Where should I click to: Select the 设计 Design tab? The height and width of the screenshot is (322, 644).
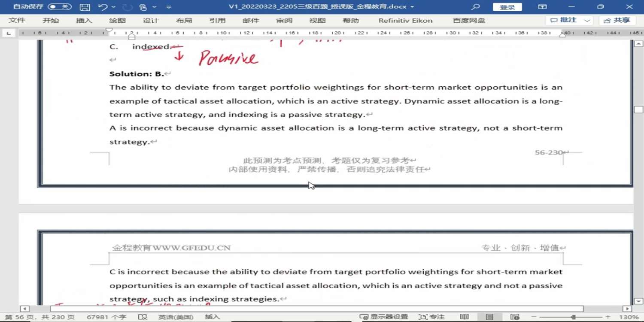tap(151, 21)
